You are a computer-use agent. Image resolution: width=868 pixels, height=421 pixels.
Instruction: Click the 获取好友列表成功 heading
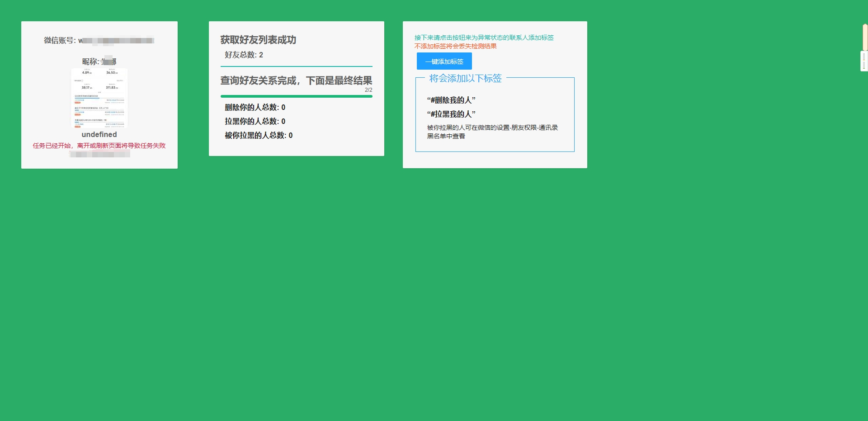(x=258, y=40)
